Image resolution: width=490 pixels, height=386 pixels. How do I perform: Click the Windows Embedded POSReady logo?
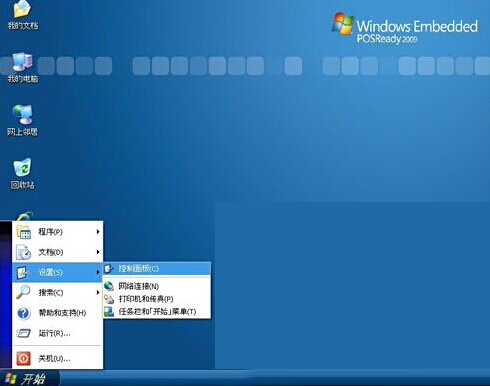click(x=405, y=29)
